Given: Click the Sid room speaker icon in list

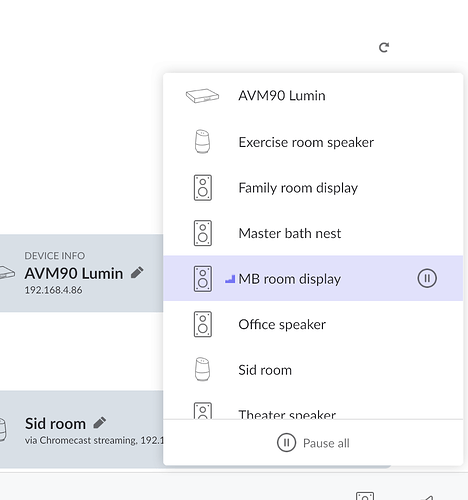Looking at the screenshot, I should pos(202,369).
